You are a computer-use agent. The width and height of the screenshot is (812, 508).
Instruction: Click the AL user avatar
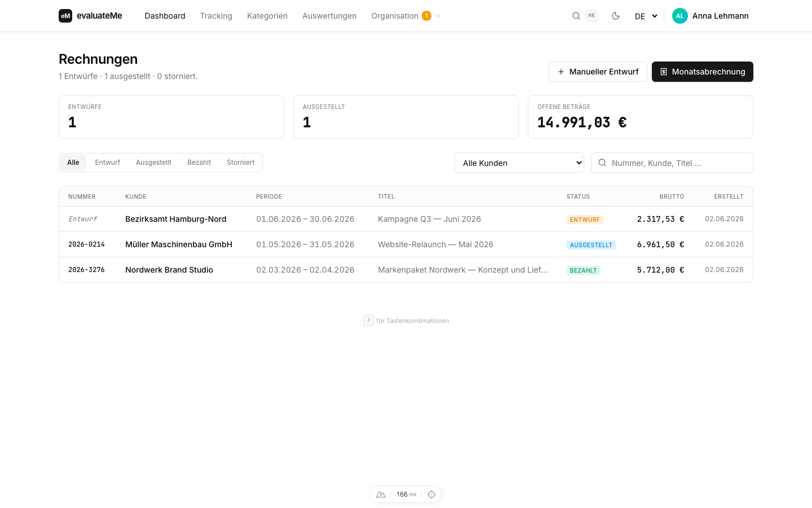680,16
